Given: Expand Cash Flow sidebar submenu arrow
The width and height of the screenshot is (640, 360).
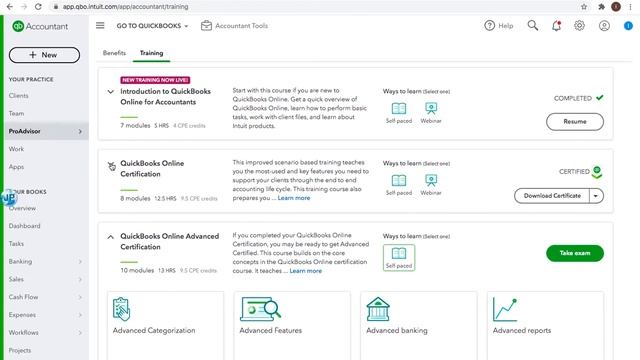Looking at the screenshot, I should pos(80,297).
